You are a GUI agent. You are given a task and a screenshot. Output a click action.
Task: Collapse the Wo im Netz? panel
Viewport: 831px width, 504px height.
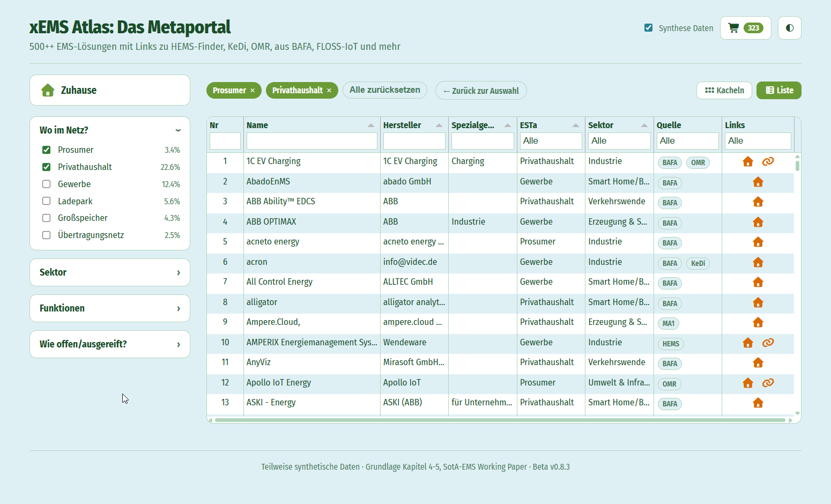click(x=110, y=130)
